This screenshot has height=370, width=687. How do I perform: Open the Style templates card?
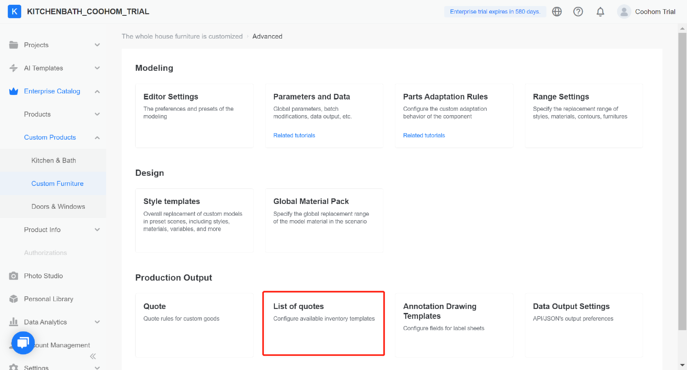(195, 221)
